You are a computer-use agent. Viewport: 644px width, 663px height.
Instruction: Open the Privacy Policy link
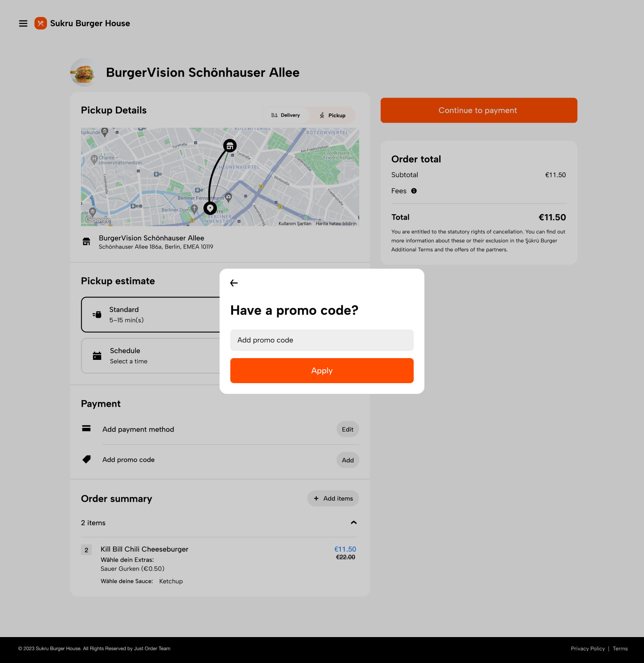[588, 649]
